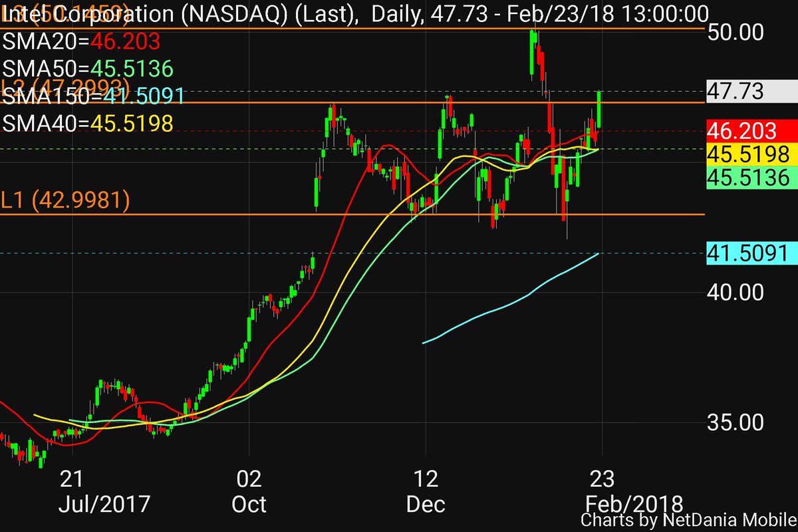
Task: Click the end of the cyan SMA150 line
Action: 599,253
